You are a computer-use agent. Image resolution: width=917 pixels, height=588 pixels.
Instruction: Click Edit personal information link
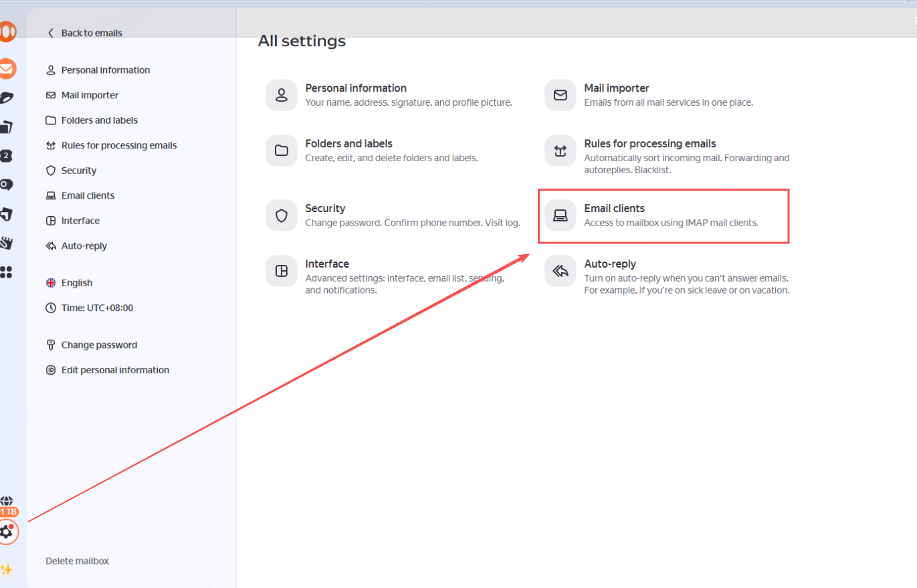[x=108, y=370]
